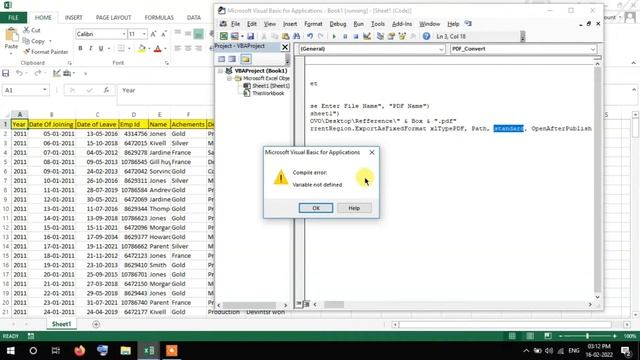Screen dimensions: 640x360
Task: Click the Find binoculars icon in VBA toolbar
Action: [x=296, y=36]
